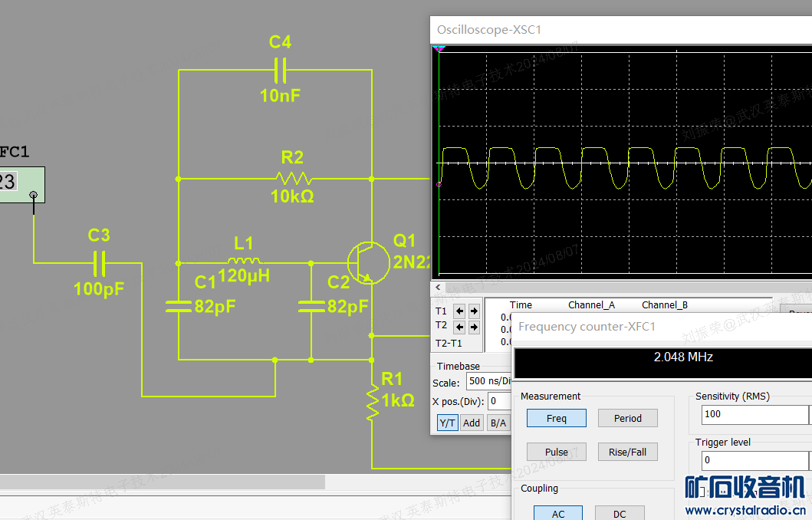812x520 pixels.
Task: Enable Period measurement mode
Action: pyautogui.click(x=627, y=418)
